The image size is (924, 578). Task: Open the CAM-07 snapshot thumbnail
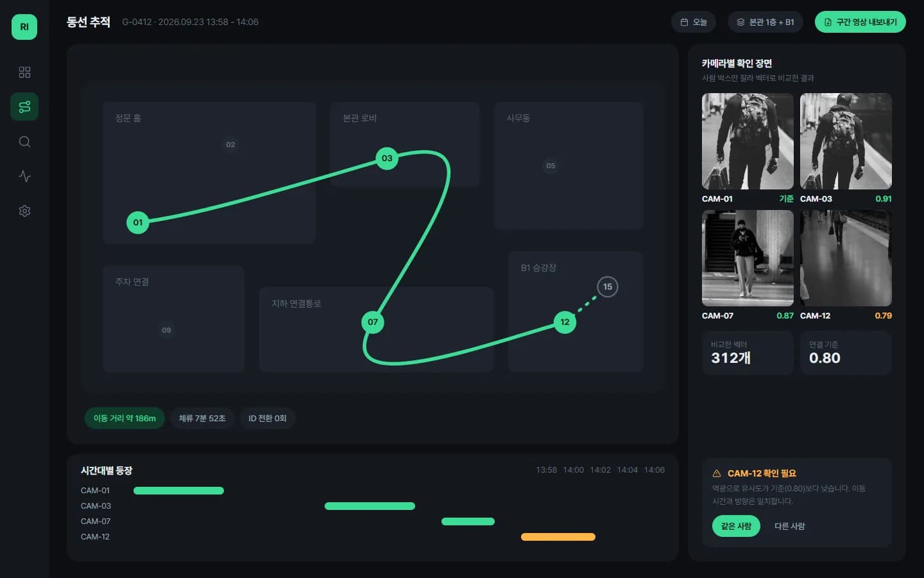[x=748, y=258]
